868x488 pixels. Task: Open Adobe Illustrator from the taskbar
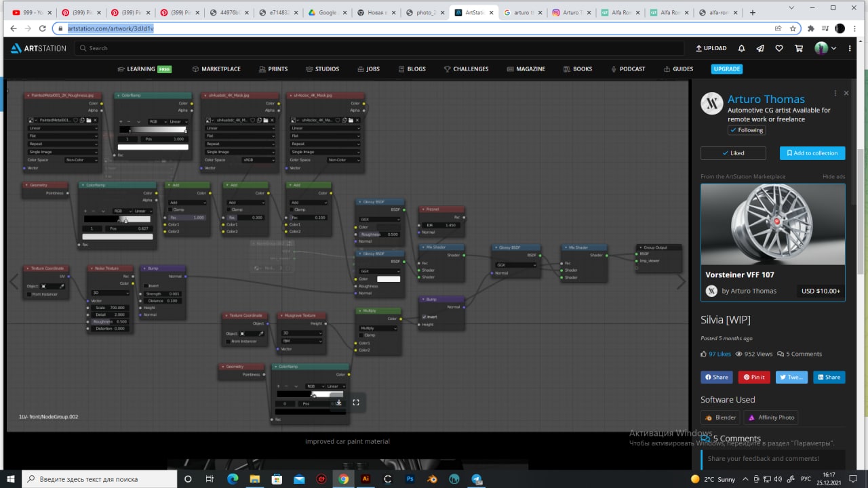[x=366, y=479]
